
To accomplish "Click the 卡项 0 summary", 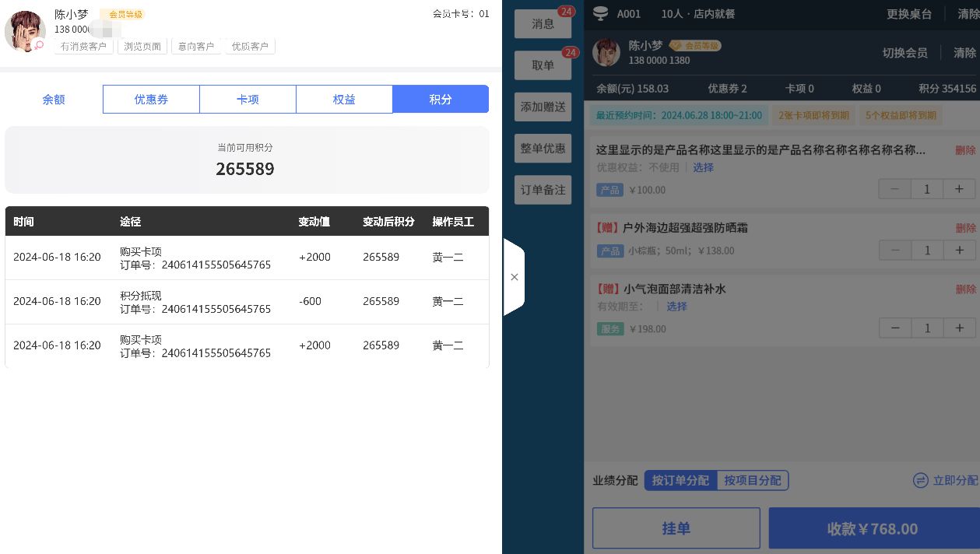I will click(x=799, y=89).
